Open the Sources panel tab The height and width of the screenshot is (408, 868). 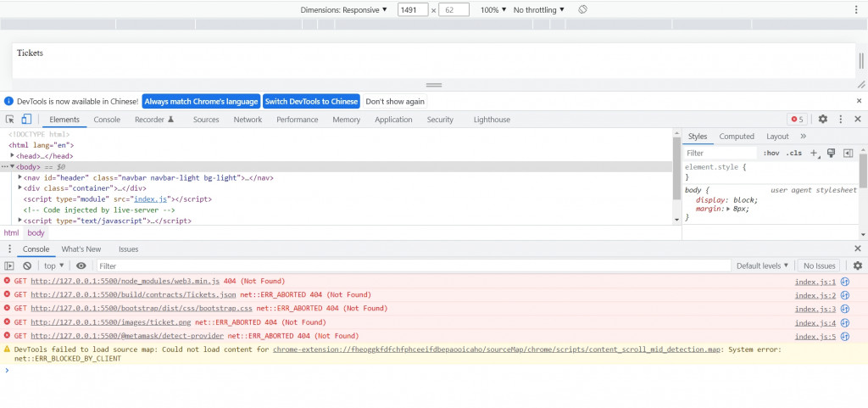pyautogui.click(x=206, y=120)
